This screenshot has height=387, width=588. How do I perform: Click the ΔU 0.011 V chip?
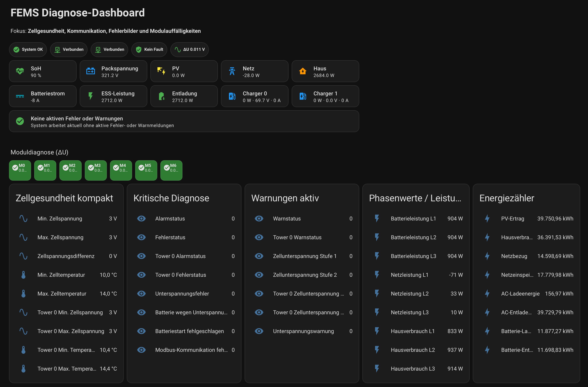pyautogui.click(x=189, y=49)
